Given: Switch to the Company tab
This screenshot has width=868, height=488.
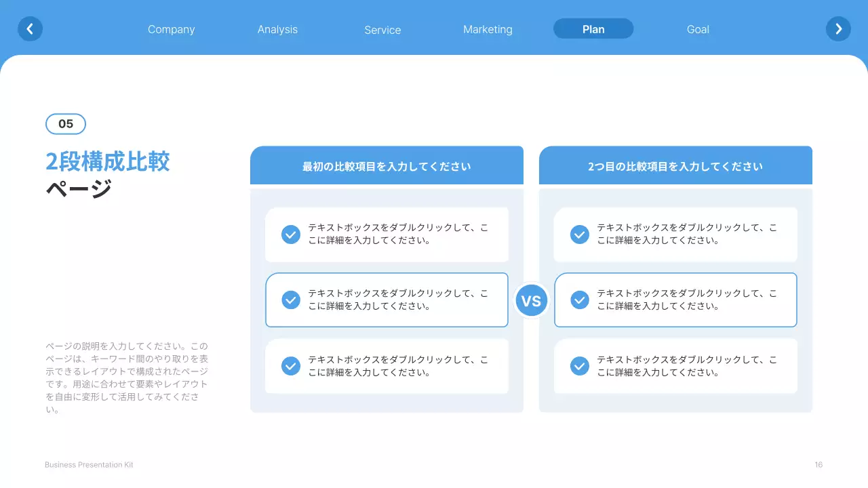Looking at the screenshot, I should click(x=171, y=29).
